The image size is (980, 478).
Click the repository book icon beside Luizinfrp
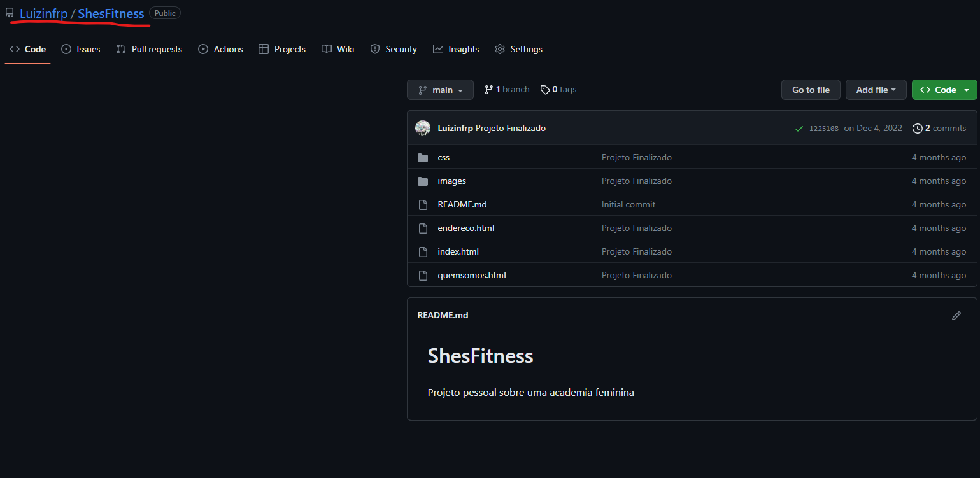(x=10, y=13)
